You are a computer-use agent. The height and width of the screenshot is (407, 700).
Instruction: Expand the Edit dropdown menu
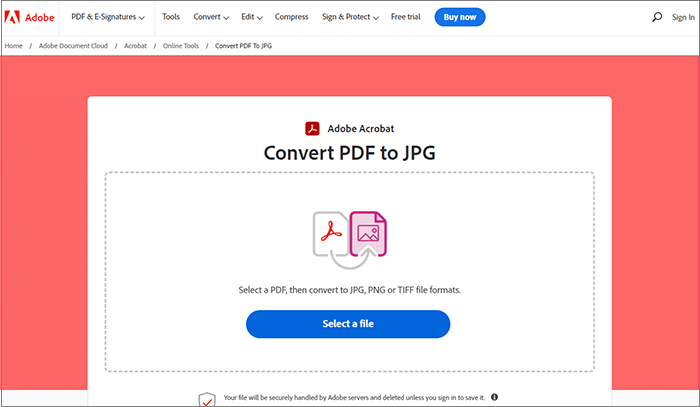(x=252, y=17)
